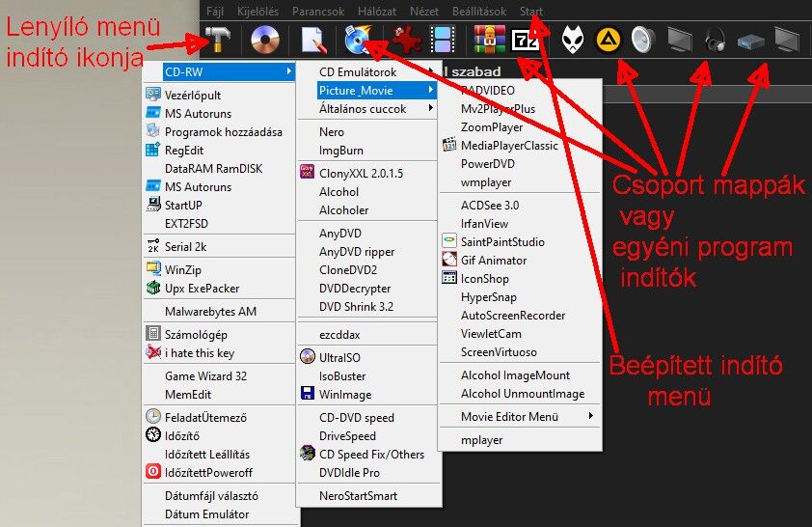Select IdőzítettPoweroff entry
This screenshot has height=527, width=812.
pyautogui.click(x=220, y=473)
